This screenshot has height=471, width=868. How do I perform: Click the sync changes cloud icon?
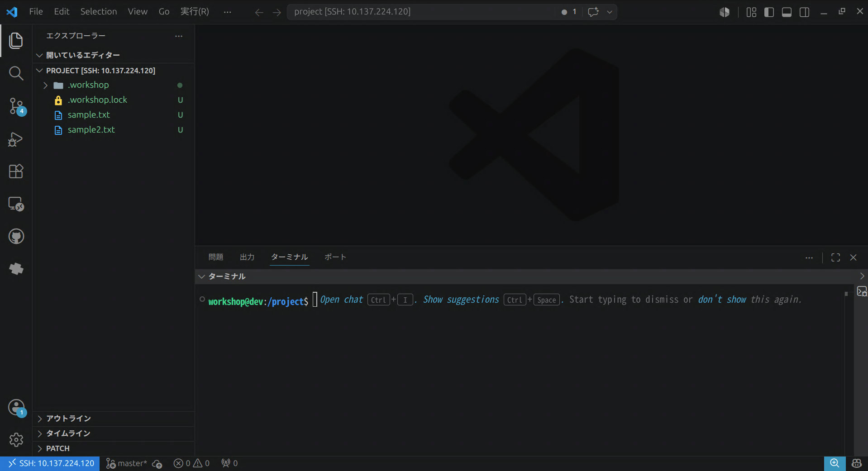157,464
